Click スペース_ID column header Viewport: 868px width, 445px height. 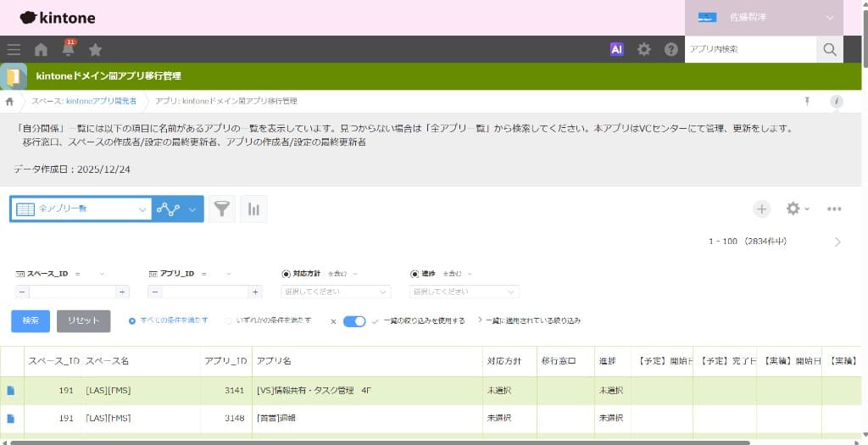coord(53,361)
